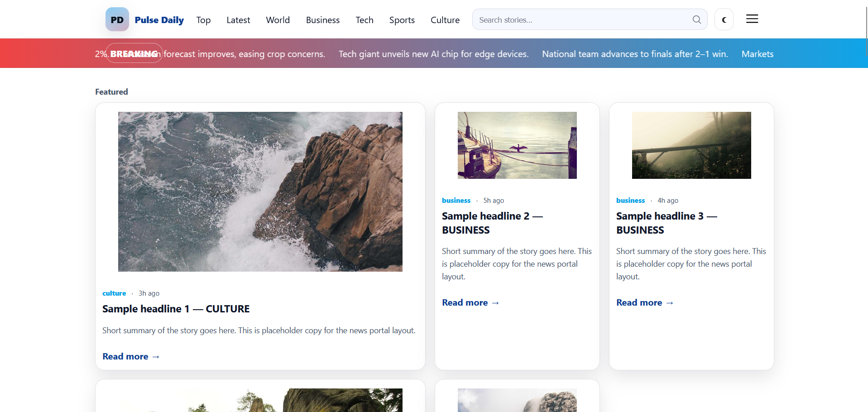Open the Pulse Daily home link
The height and width of the screenshot is (412, 868).
tap(159, 20)
